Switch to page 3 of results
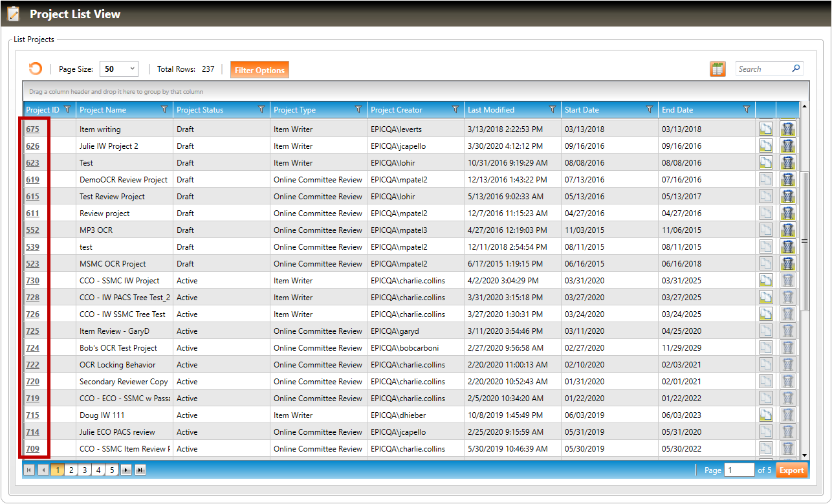This screenshot has height=504, width=832. click(x=85, y=470)
